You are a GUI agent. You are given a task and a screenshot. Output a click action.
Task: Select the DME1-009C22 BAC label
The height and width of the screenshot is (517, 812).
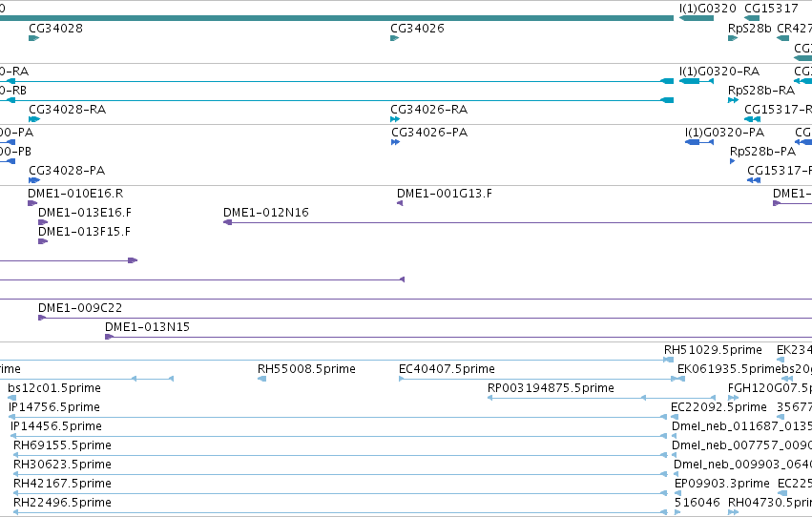coord(80,307)
